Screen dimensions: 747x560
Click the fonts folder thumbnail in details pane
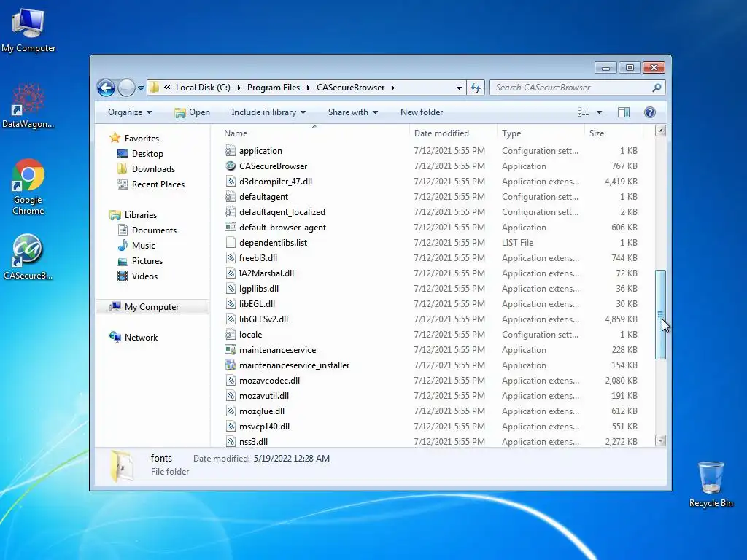(x=122, y=466)
